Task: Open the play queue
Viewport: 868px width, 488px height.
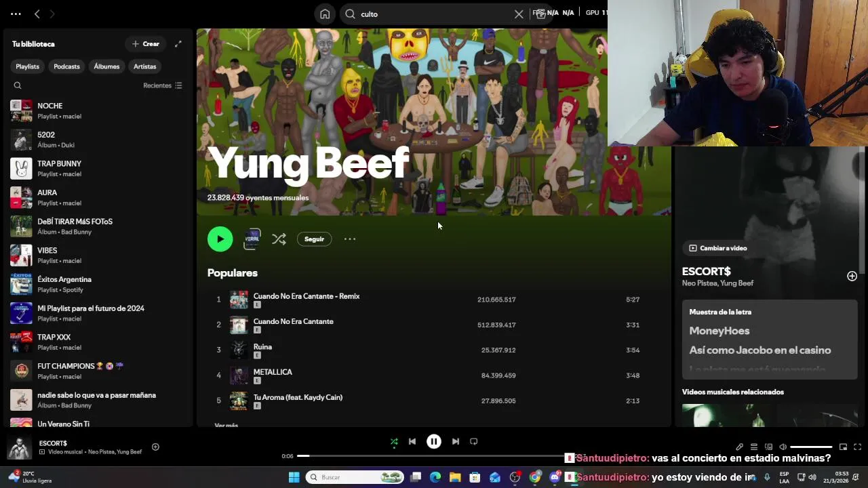Action: pyautogui.click(x=754, y=447)
